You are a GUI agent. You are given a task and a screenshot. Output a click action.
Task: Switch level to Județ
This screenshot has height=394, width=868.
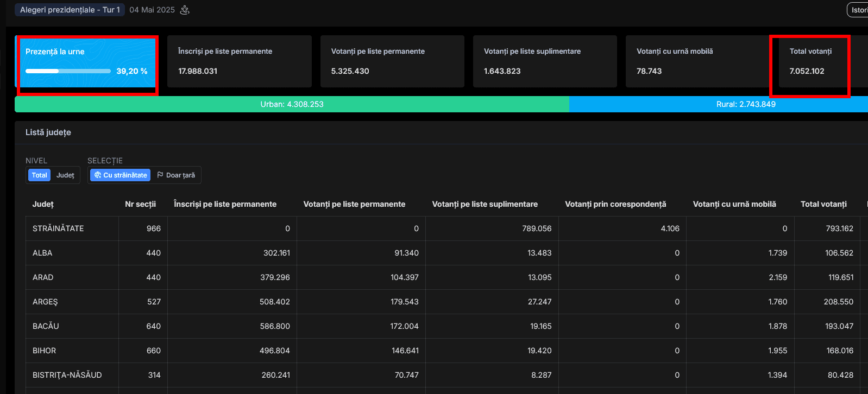coord(65,175)
